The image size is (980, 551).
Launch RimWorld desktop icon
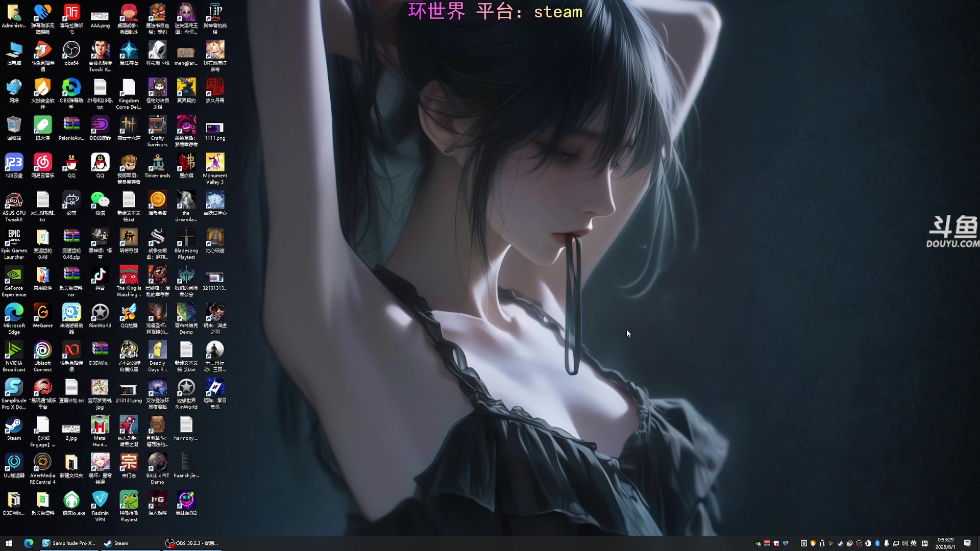[x=100, y=316]
